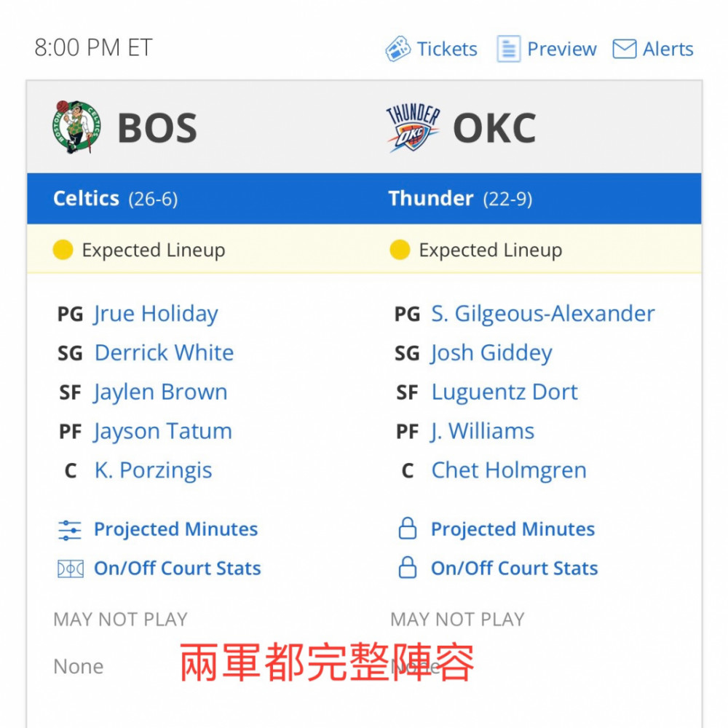
Task: Click the lock icon beside Thunder Projected Minutes
Action: coord(407,529)
